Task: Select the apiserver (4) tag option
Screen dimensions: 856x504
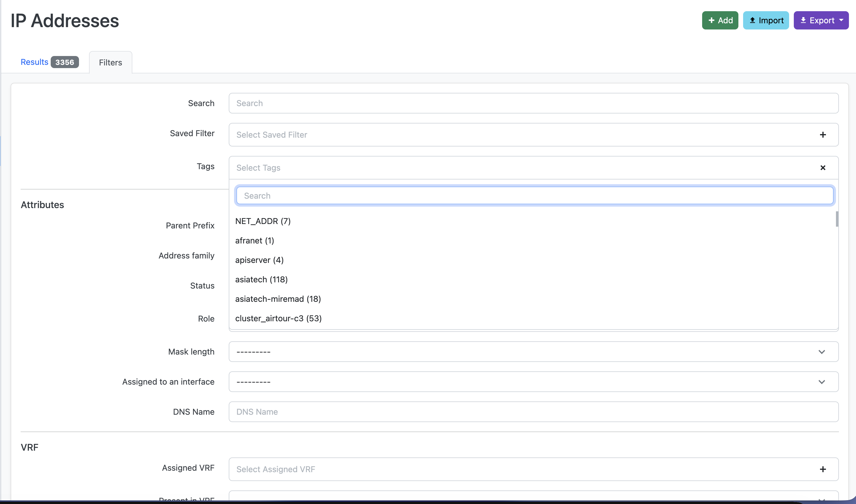Action: pyautogui.click(x=259, y=260)
